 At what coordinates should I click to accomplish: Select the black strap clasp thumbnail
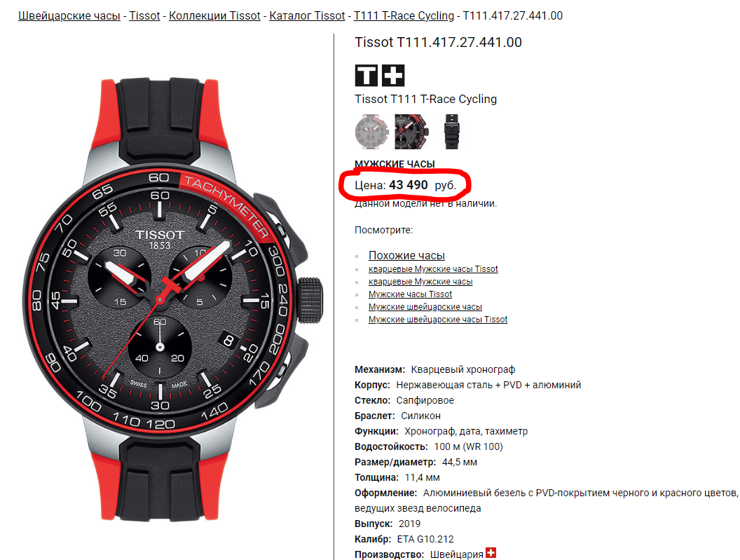point(452,131)
